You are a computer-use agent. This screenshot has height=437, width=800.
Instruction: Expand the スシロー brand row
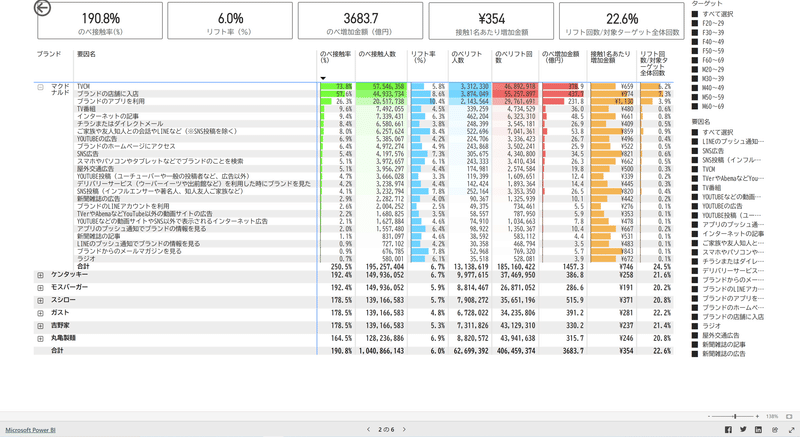point(40,301)
